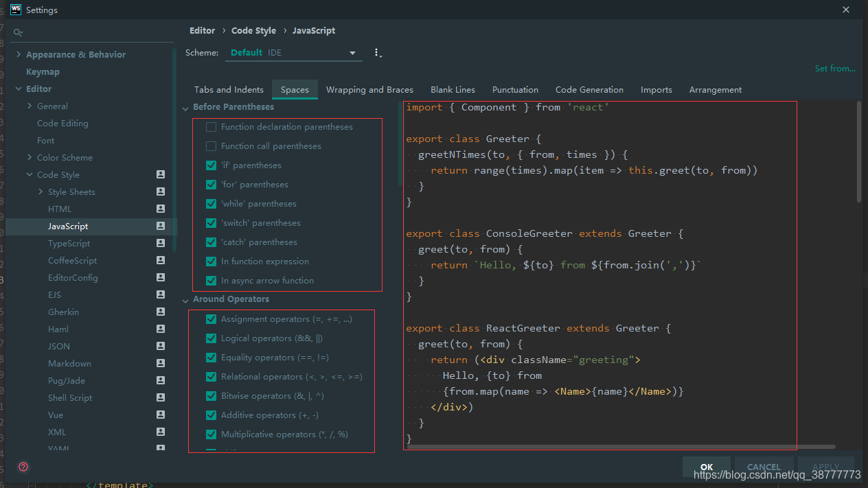Toggle Logical operators checkbox

(212, 338)
